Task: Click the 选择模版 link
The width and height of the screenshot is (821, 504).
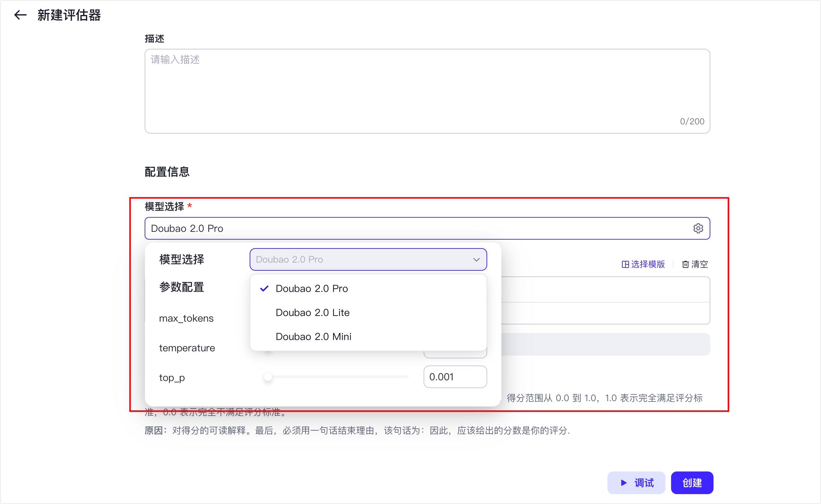Action: pos(643,264)
